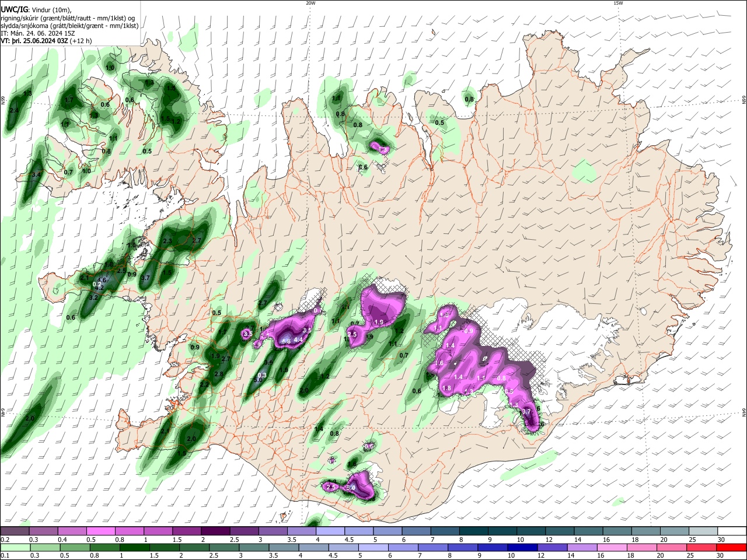This screenshot has height=560, width=747.
Task: Click the dark green 1 swatch in the rain scale
Action: [134, 548]
